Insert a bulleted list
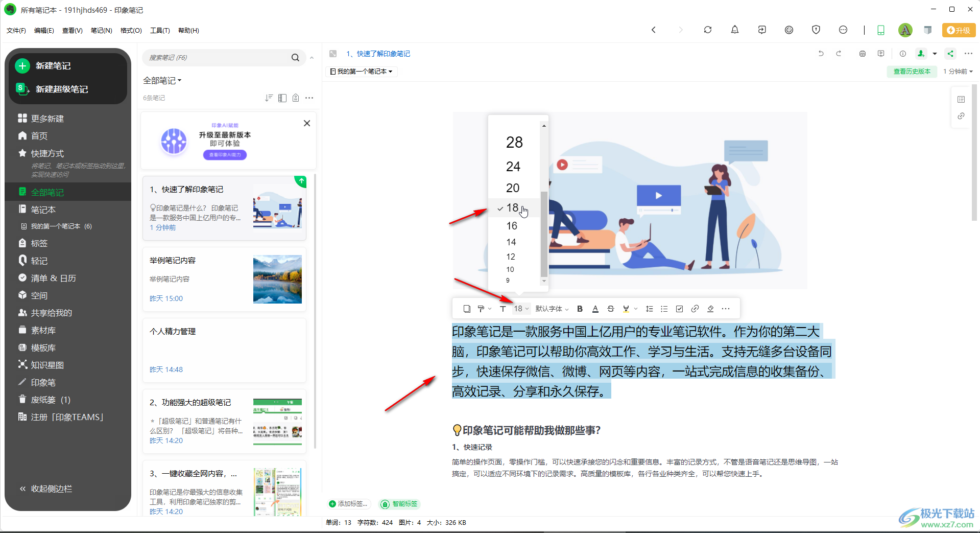980x533 pixels. (x=664, y=309)
